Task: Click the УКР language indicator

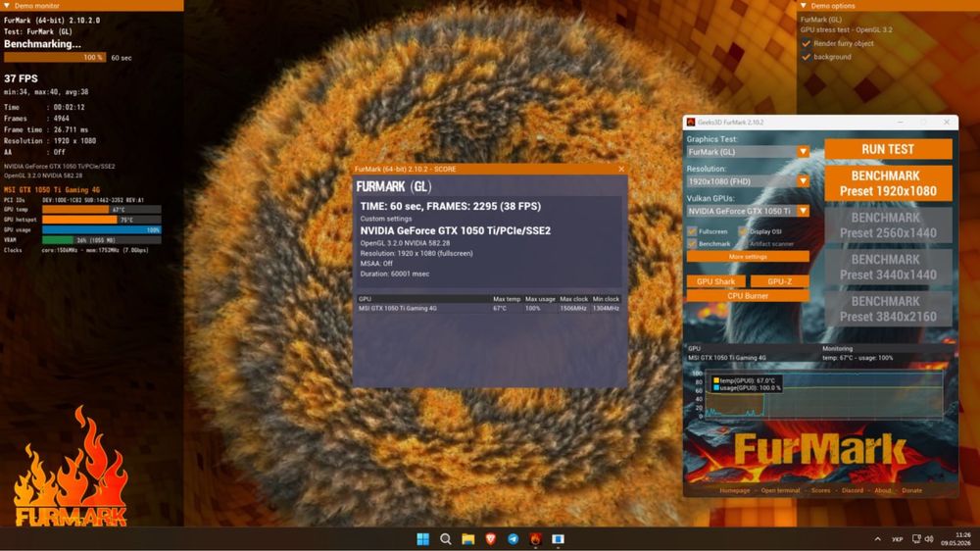Action: [x=898, y=539]
